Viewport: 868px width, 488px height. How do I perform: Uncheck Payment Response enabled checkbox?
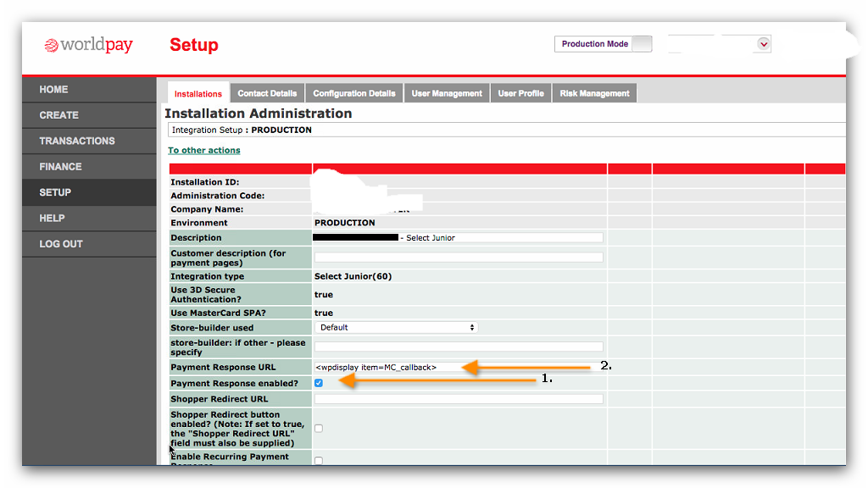(x=319, y=383)
